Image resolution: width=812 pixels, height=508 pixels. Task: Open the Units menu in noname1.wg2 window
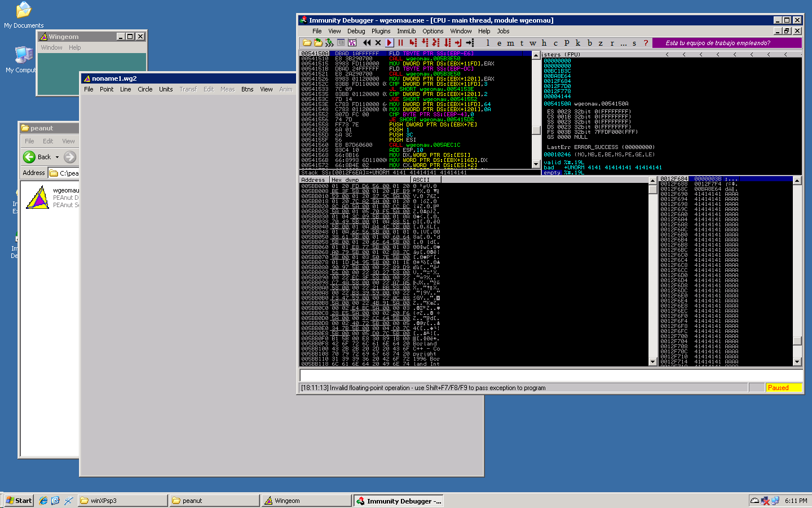click(x=166, y=89)
